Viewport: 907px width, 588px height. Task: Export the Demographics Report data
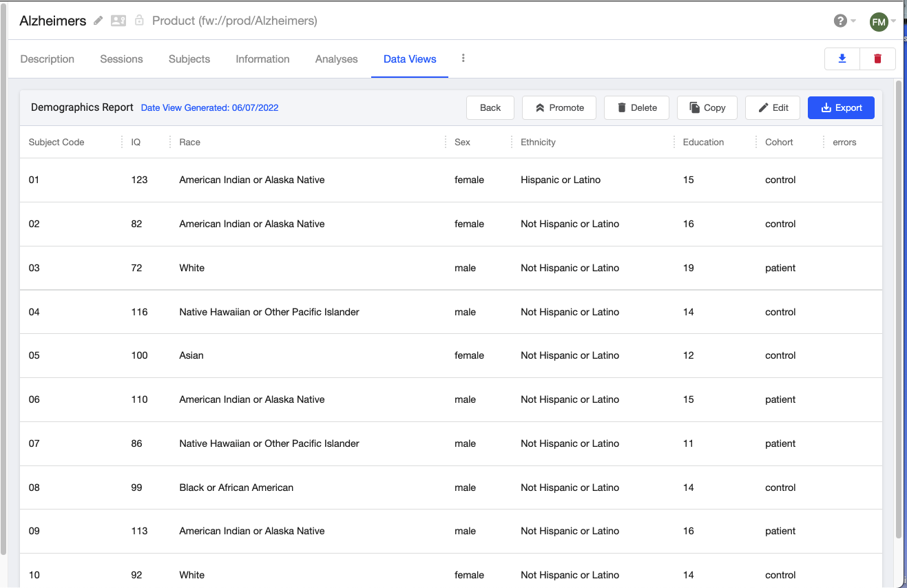841,107
